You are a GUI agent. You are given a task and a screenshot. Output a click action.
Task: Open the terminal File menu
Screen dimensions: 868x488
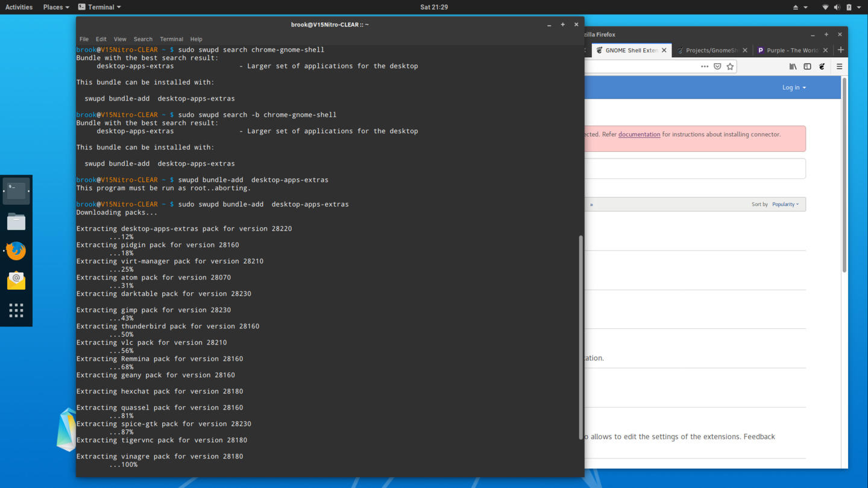pyautogui.click(x=84, y=39)
